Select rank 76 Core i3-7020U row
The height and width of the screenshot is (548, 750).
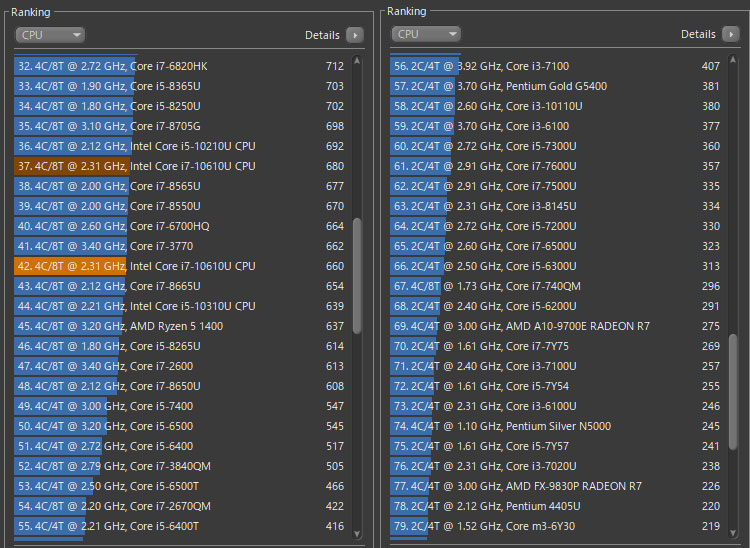[x=557, y=466]
